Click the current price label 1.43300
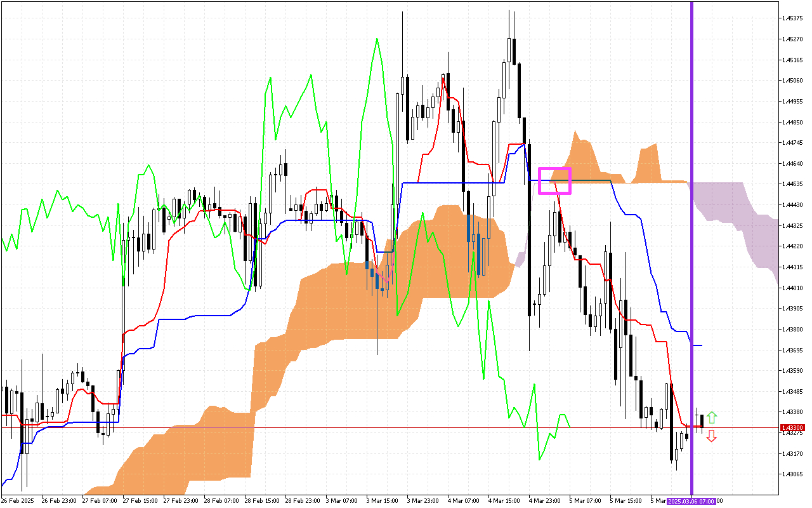Screen dimensions: 812x508 (x=792, y=428)
